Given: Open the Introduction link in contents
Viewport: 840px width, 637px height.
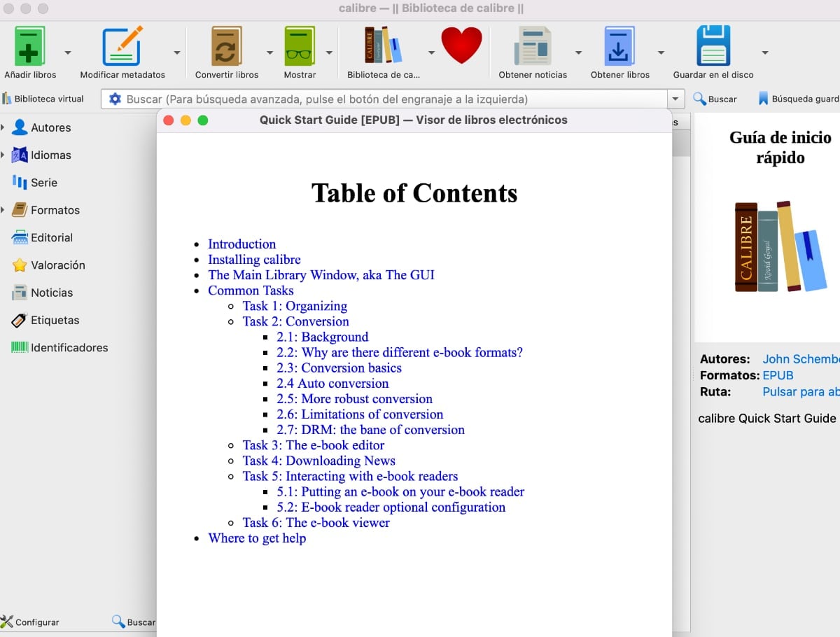Looking at the screenshot, I should coord(241,244).
